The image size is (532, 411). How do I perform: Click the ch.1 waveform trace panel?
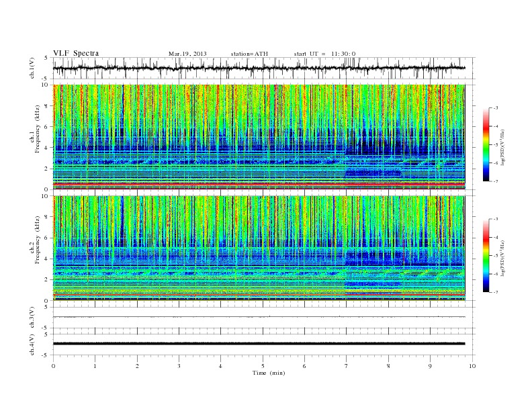[264, 68]
